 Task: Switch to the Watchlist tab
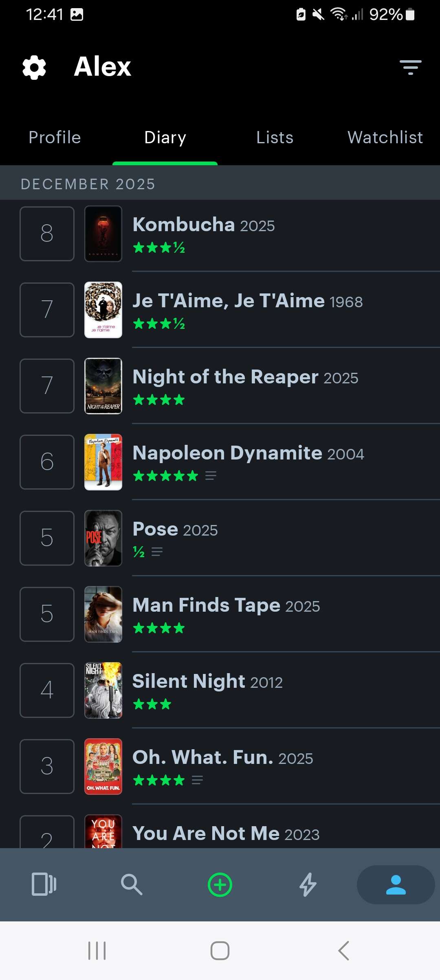385,138
